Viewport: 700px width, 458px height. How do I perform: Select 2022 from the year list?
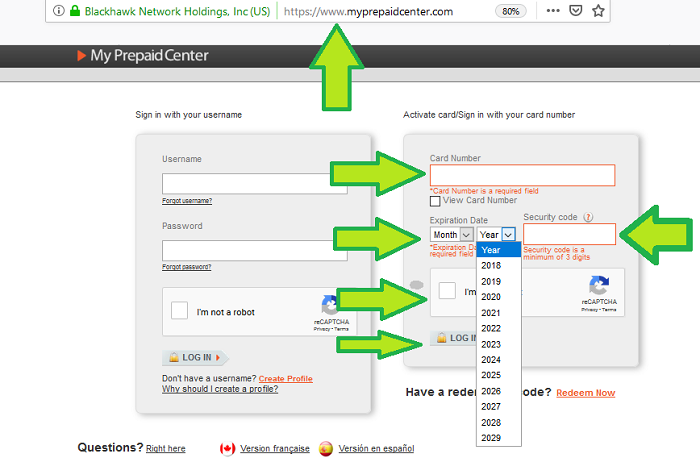(x=499, y=329)
